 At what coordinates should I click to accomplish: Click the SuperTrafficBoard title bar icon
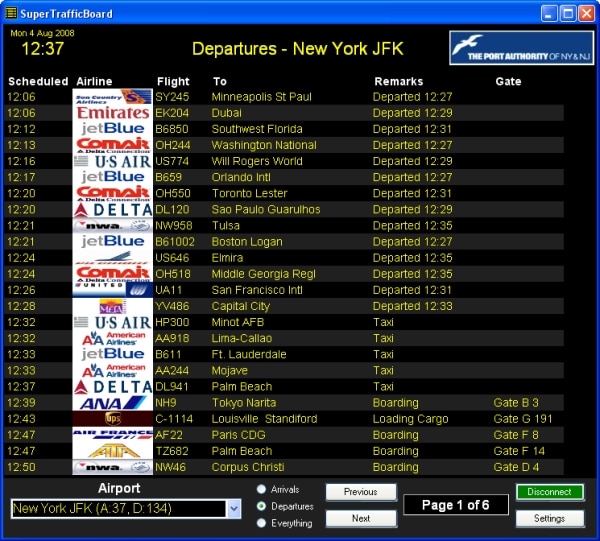12,13
